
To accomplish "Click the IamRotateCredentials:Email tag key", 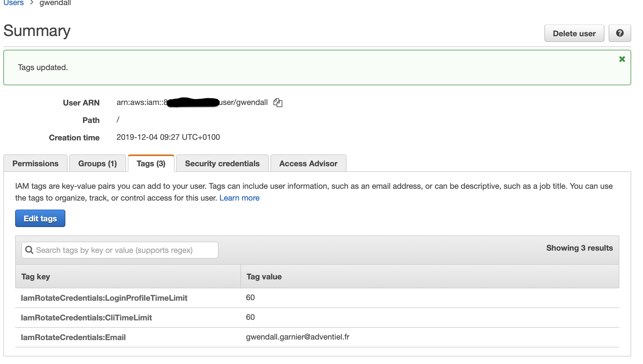I will 73,337.
